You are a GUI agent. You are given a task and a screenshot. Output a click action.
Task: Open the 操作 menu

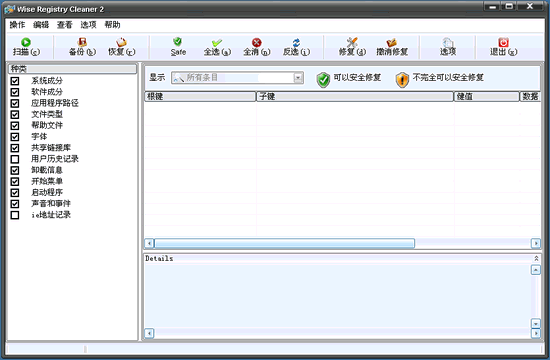point(17,25)
